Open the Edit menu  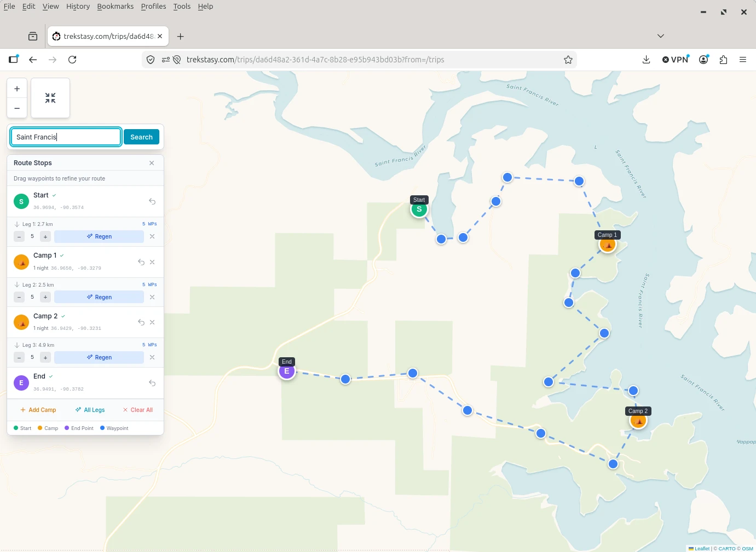coord(28,7)
